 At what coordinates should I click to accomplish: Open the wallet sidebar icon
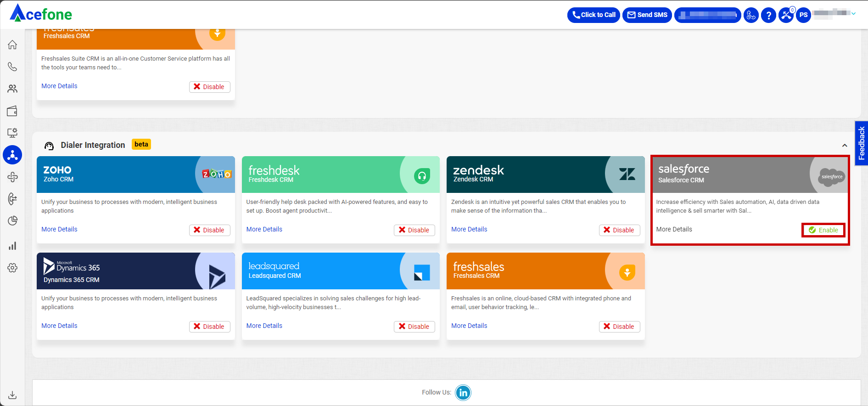point(12,111)
